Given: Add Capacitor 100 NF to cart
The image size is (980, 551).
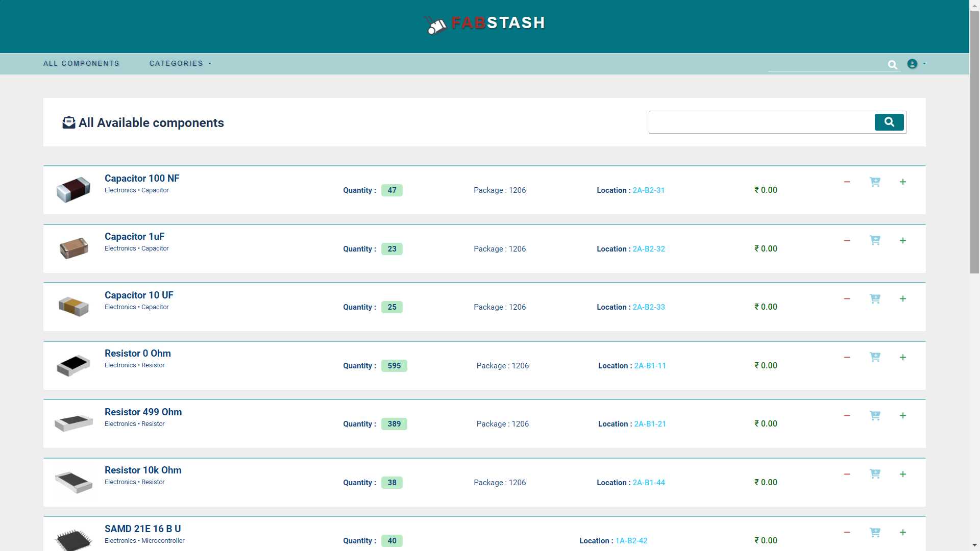Looking at the screenshot, I should tap(875, 182).
